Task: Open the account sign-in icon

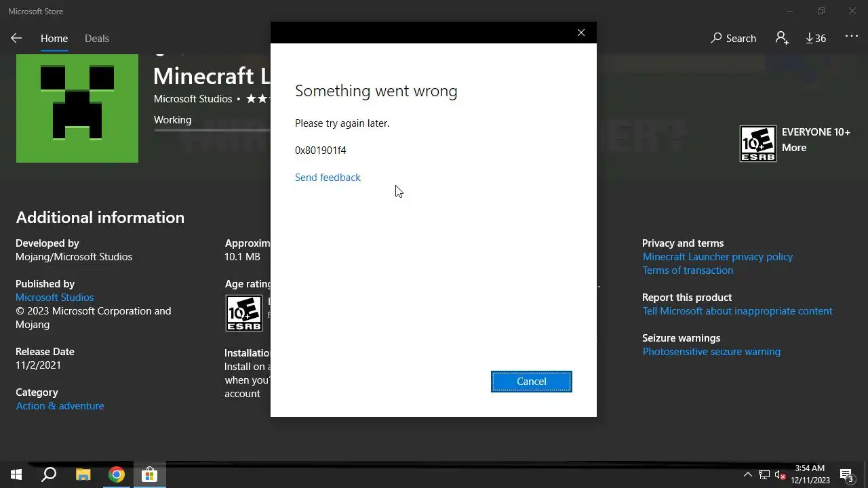Action: (782, 39)
